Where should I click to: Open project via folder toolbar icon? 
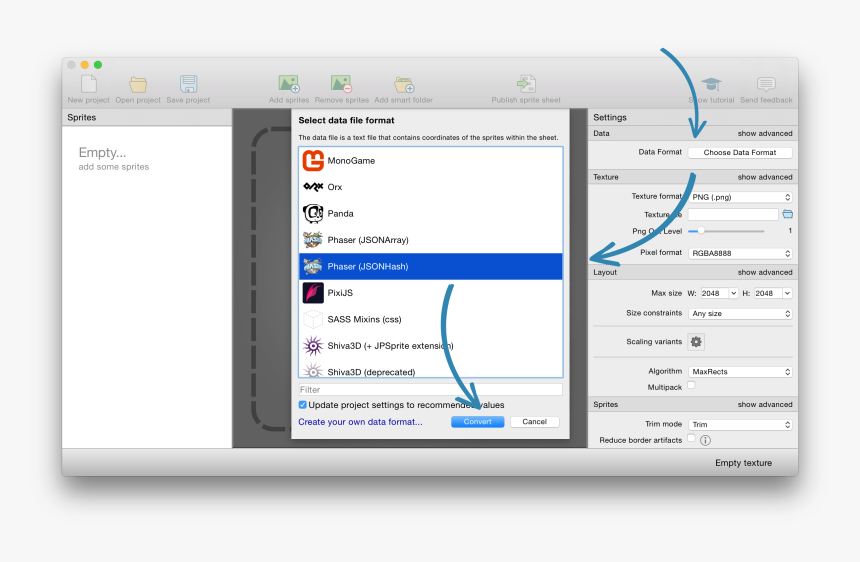138,84
